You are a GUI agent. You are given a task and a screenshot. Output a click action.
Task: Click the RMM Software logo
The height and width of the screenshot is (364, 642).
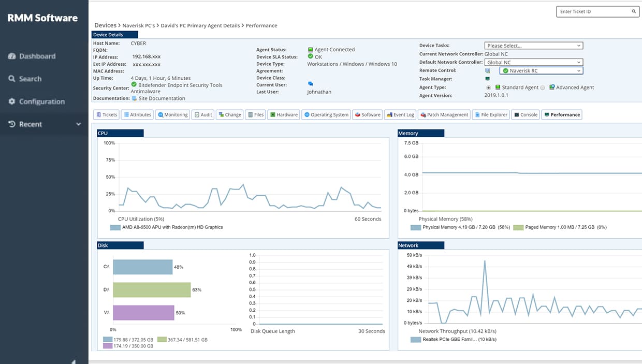(42, 18)
